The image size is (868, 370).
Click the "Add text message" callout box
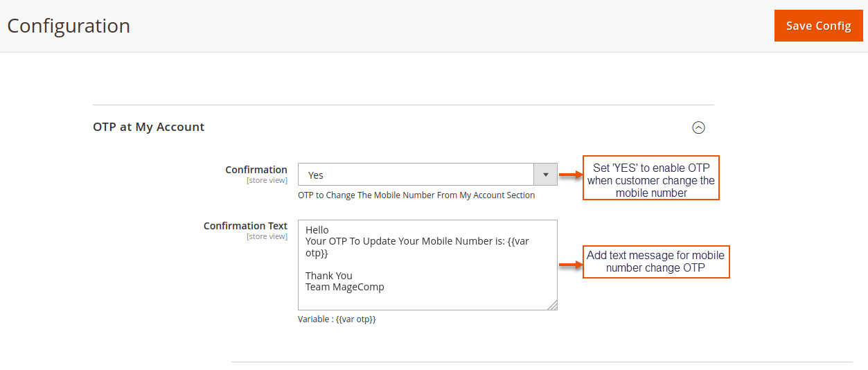(655, 262)
